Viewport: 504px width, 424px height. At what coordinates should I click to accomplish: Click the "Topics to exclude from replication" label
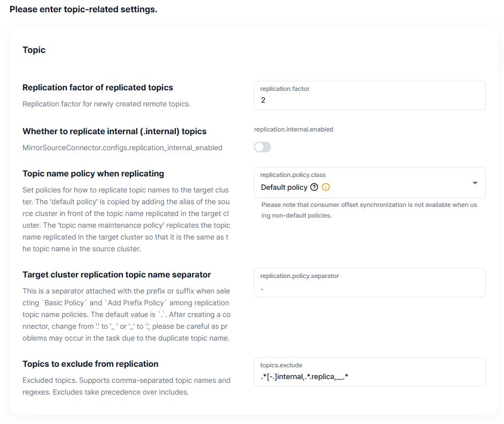[90, 364]
